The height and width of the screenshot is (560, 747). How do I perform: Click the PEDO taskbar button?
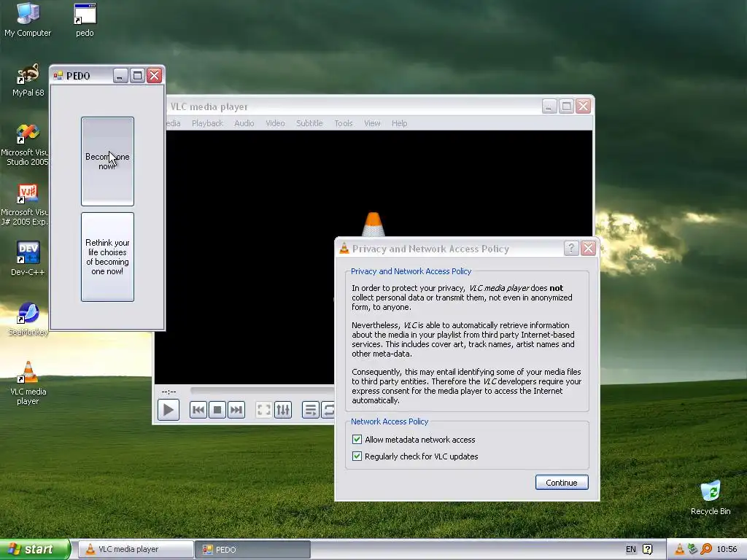253,550
